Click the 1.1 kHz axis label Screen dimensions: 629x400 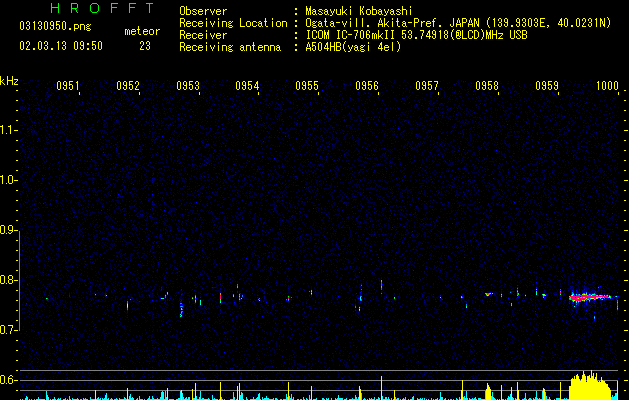(8, 130)
